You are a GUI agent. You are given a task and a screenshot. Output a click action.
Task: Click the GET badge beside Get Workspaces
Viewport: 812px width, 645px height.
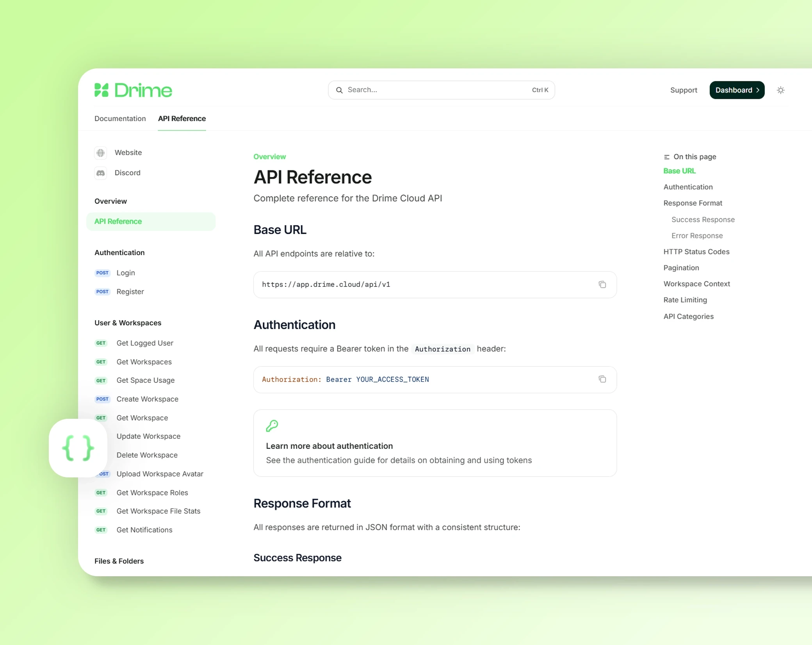pyautogui.click(x=101, y=362)
